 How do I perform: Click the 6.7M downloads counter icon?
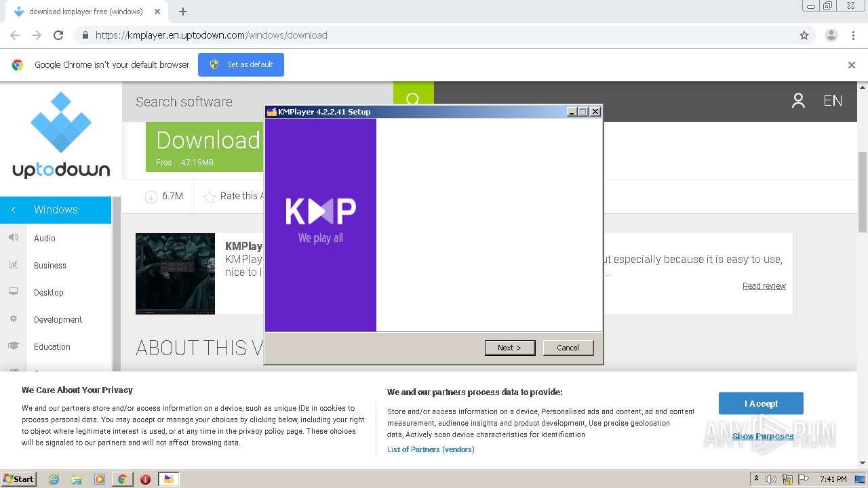coord(151,197)
